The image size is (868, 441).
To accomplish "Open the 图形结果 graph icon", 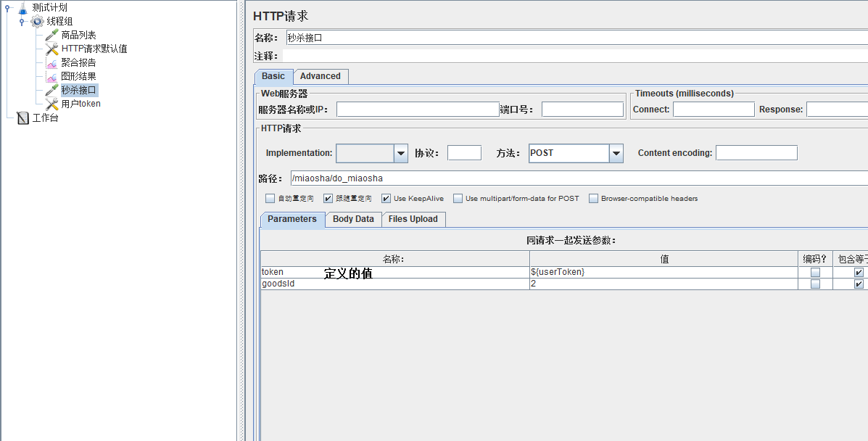I will (x=51, y=77).
